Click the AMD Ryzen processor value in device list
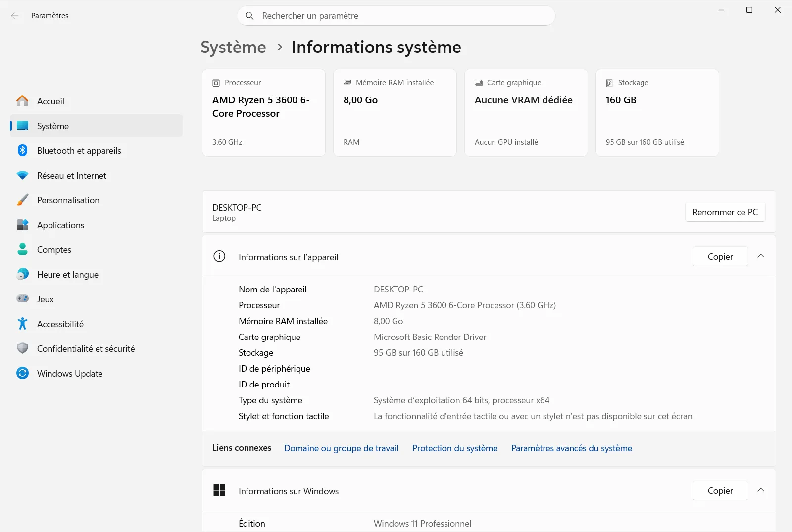 point(465,305)
